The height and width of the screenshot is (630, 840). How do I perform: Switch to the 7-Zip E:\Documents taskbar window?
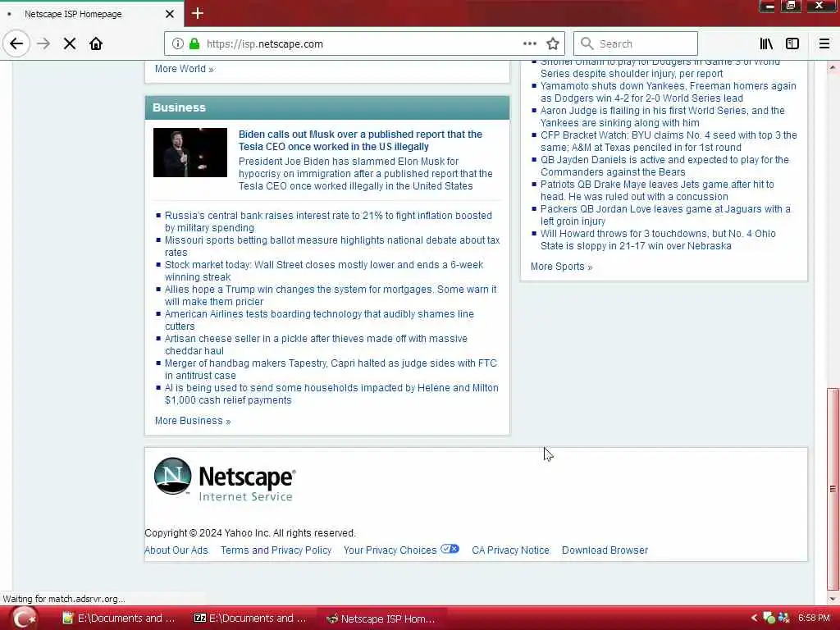click(250, 619)
